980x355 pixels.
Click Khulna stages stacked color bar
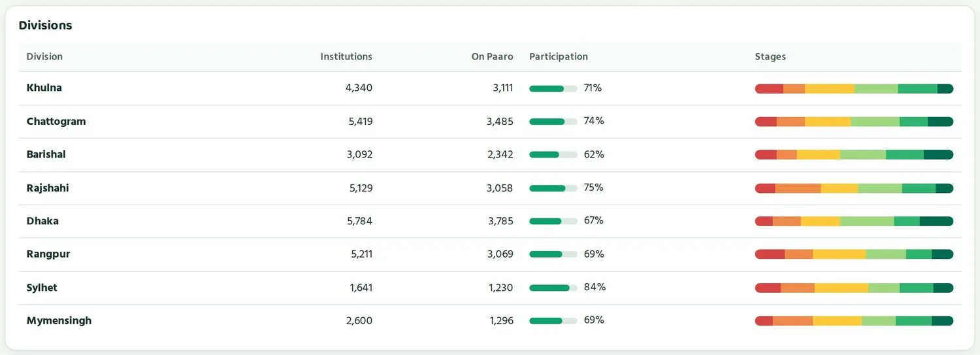click(x=854, y=89)
